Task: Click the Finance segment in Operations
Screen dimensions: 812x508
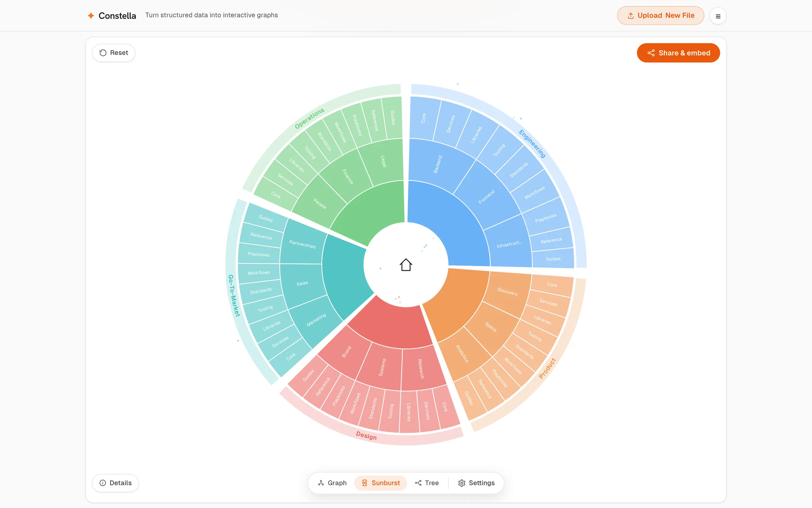Action: 347,176
